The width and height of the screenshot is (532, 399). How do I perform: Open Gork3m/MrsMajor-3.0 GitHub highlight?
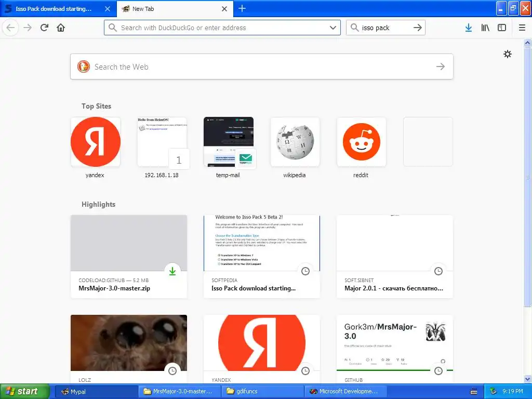point(395,349)
